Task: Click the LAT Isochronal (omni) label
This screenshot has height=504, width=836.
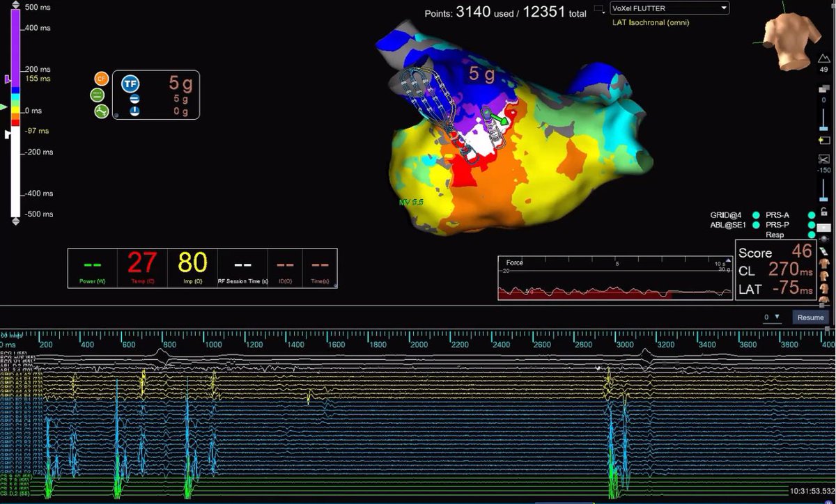Action: click(651, 22)
